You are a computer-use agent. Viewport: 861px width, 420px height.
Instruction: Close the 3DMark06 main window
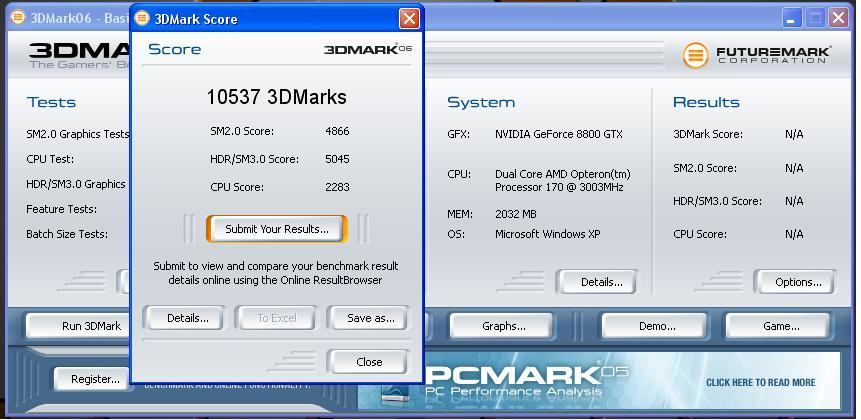click(x=838, y=18)
